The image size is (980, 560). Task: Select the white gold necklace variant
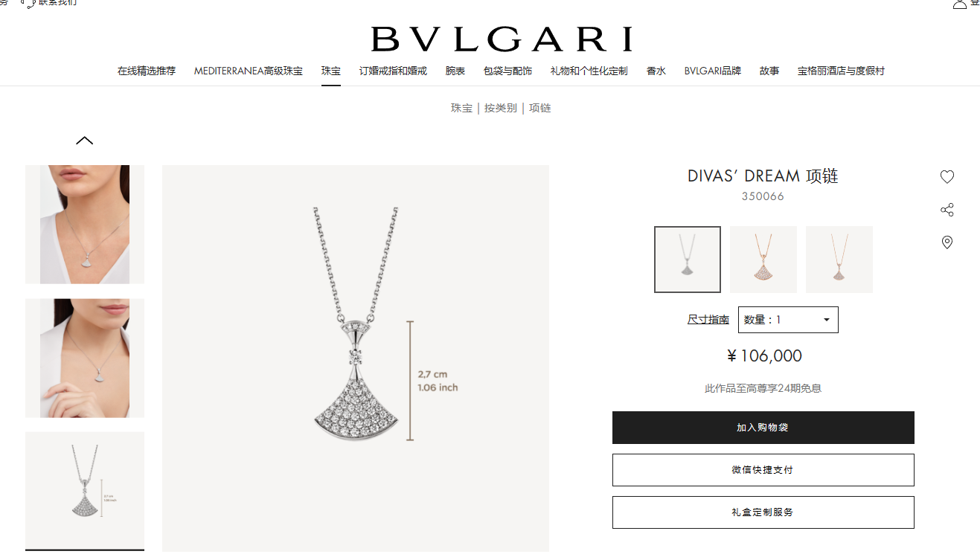[688, 260]
